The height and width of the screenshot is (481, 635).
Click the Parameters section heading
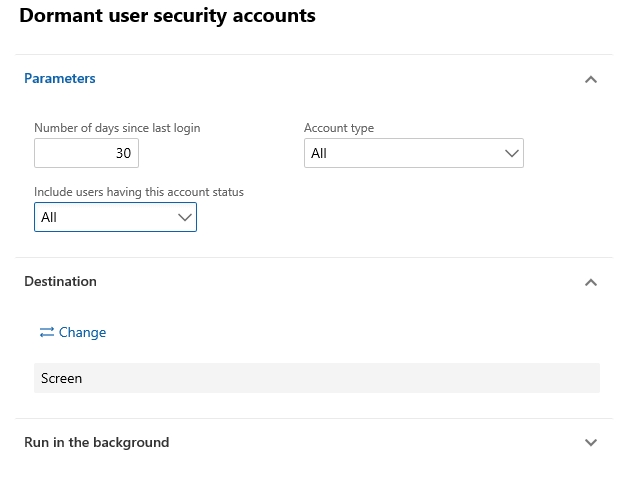[x=60, y=78]
